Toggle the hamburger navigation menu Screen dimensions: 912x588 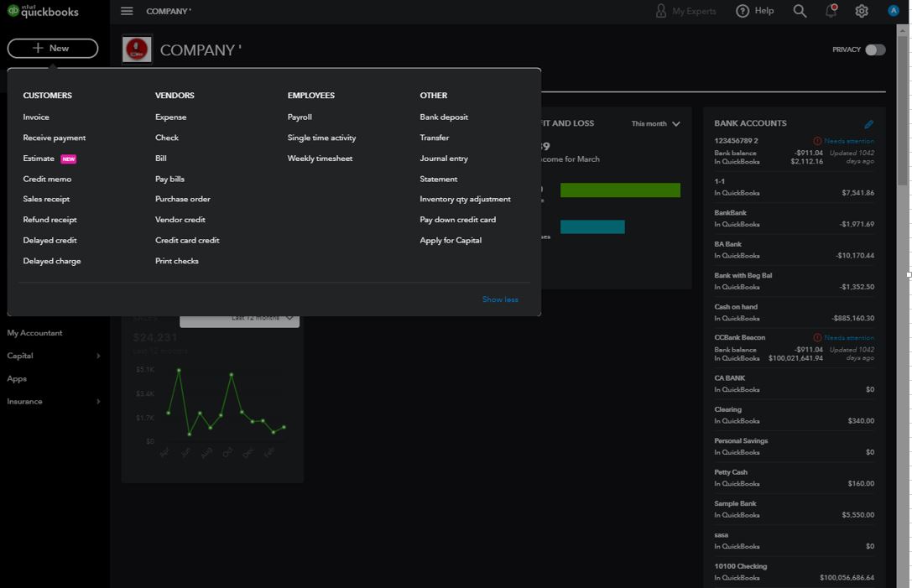(127, 11)
